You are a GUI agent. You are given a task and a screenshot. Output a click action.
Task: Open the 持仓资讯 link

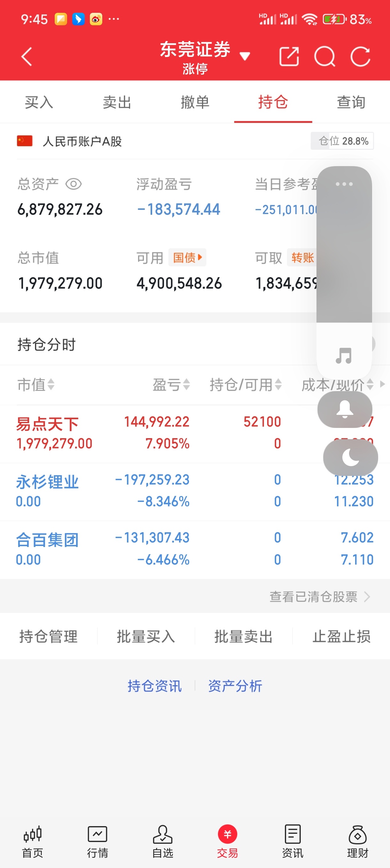[x=154, y=686]
